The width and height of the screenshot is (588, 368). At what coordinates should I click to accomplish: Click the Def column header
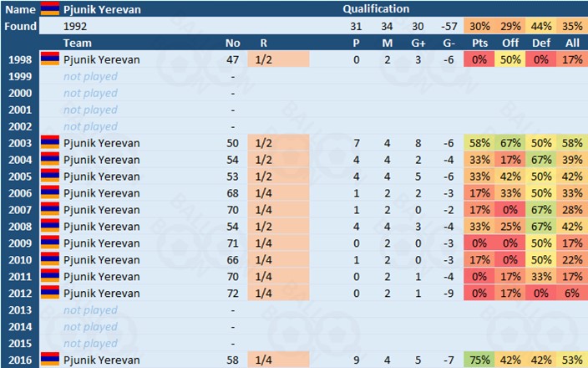[x=540, y=43]
